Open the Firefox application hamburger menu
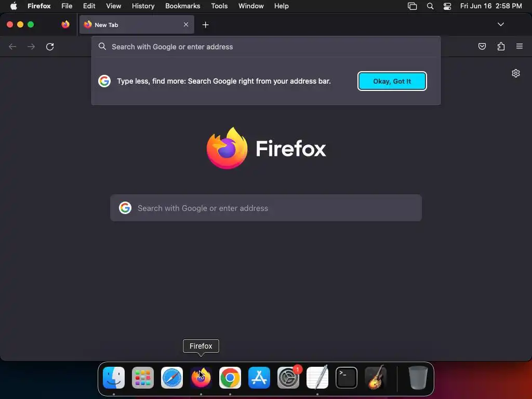 coord(520,46)
